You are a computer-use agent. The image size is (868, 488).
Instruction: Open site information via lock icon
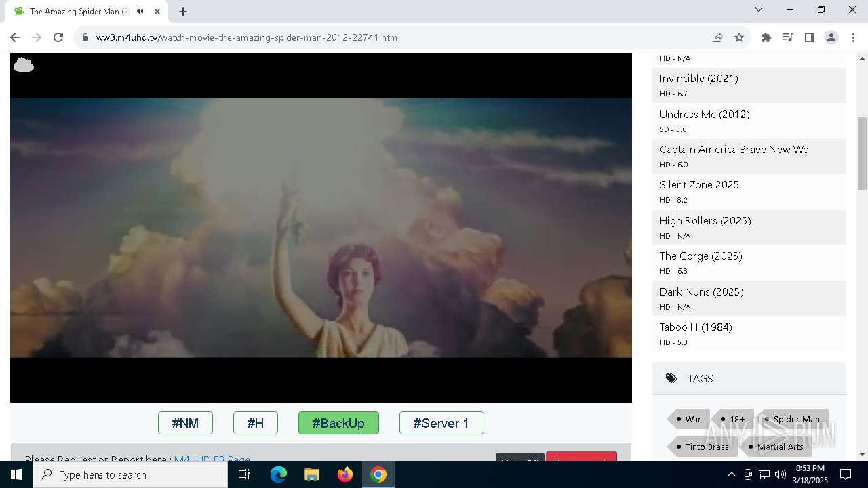coord(85,37)
